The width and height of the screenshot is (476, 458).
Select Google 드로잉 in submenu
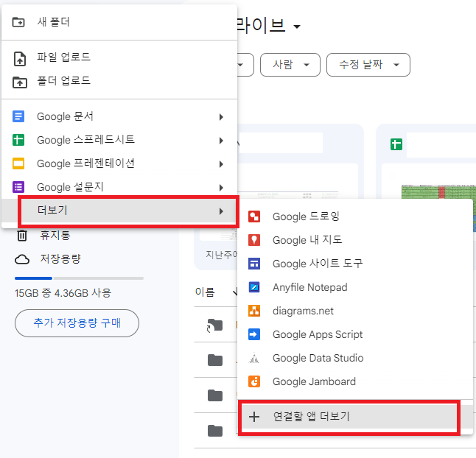click(355, 216)
